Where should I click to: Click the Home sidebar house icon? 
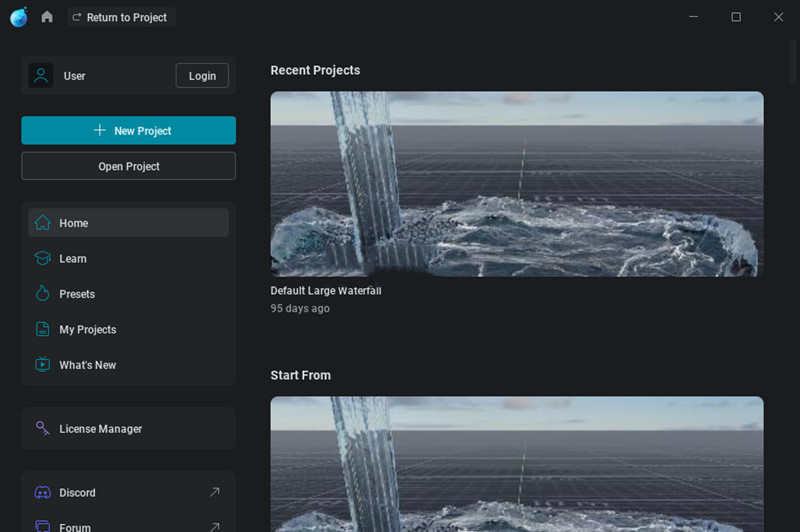42,222
